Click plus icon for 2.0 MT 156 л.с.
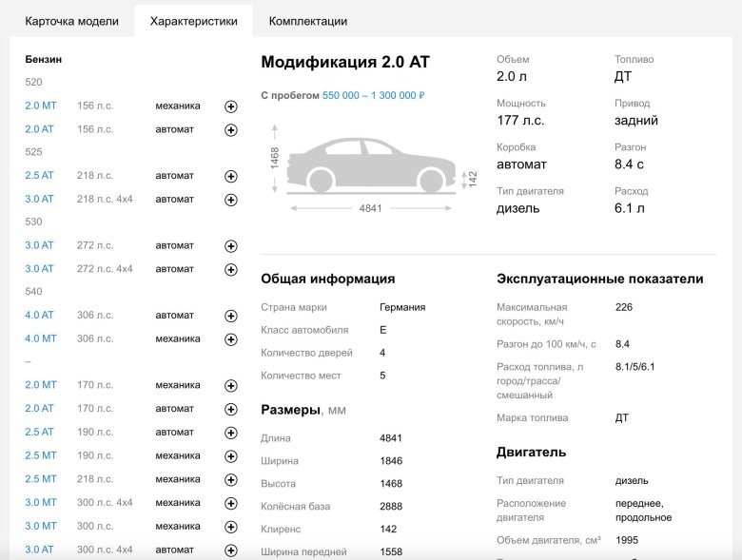The image size is (742, 560). click(x=230, y=106)
